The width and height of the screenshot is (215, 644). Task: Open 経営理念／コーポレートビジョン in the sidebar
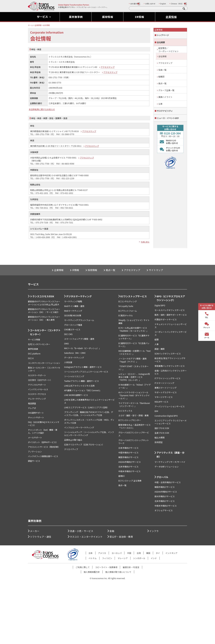[171, 49]
